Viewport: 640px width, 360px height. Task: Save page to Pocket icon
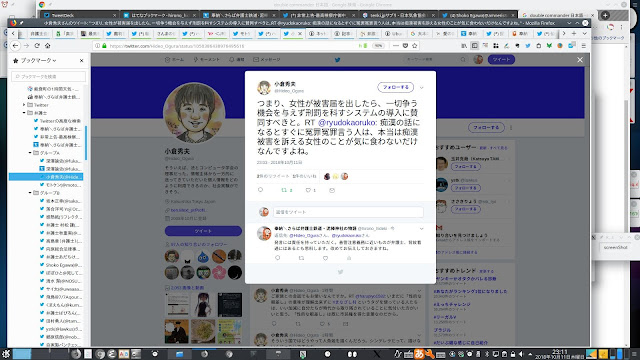[405, 46]
